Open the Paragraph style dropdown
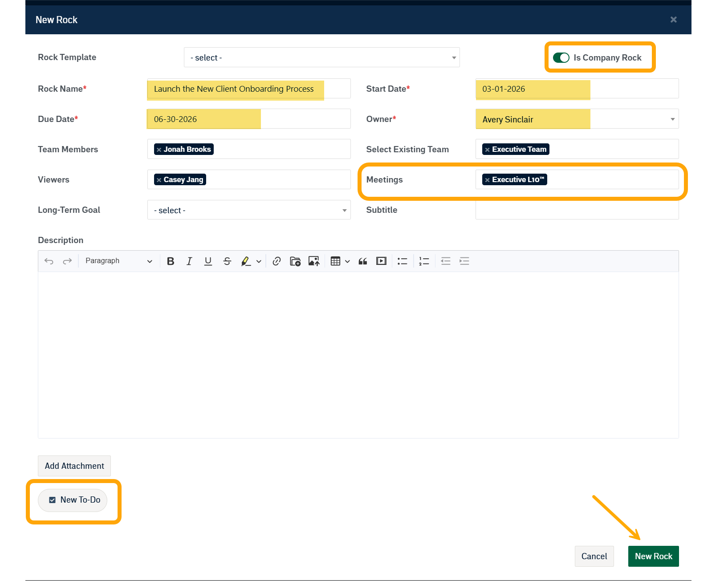Screen dimensions: 728x581 coord(118,261)
